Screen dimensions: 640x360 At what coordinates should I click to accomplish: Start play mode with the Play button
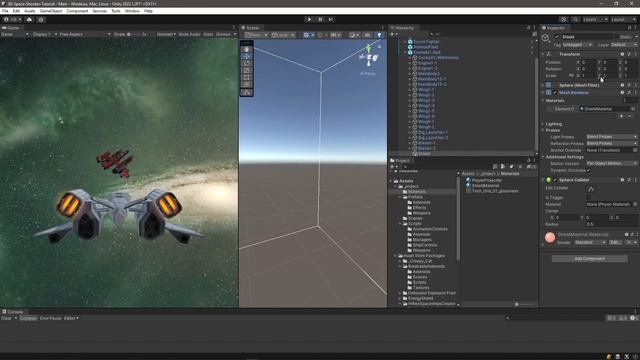[x=309, y=19]
